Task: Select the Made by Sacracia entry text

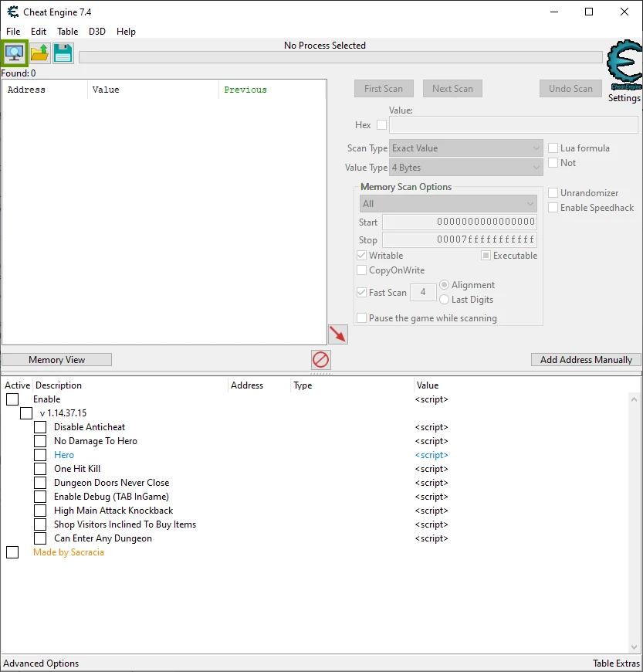Action: coord(69,552)
